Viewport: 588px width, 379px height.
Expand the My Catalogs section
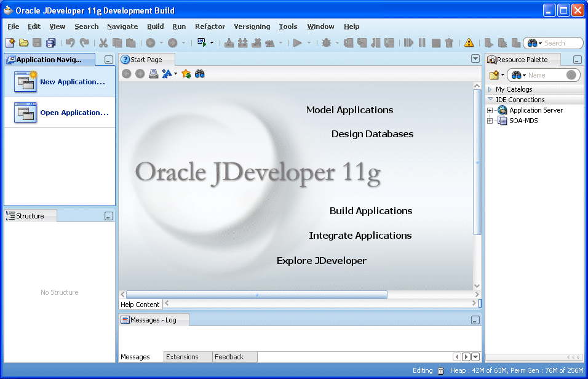tap(490, 89)
